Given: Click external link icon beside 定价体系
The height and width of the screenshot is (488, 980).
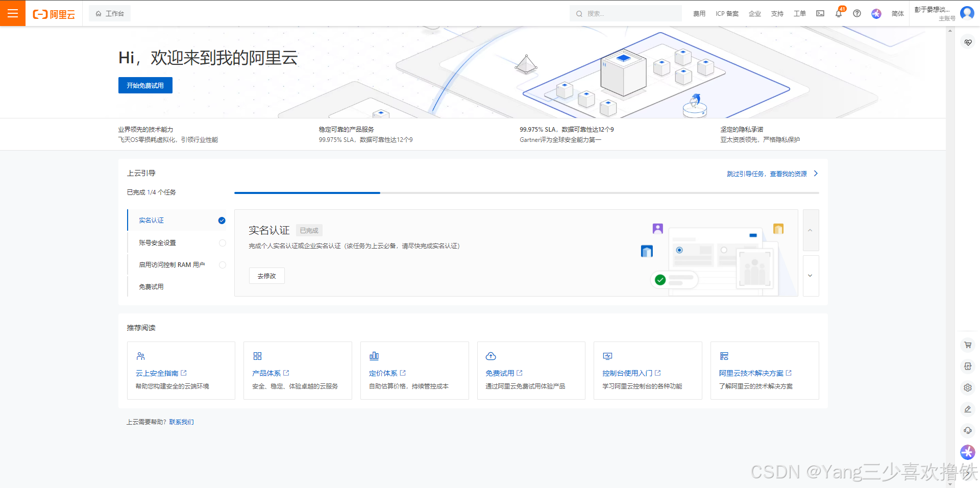Looking at the screenshot, I should click(x=403, y=373).
